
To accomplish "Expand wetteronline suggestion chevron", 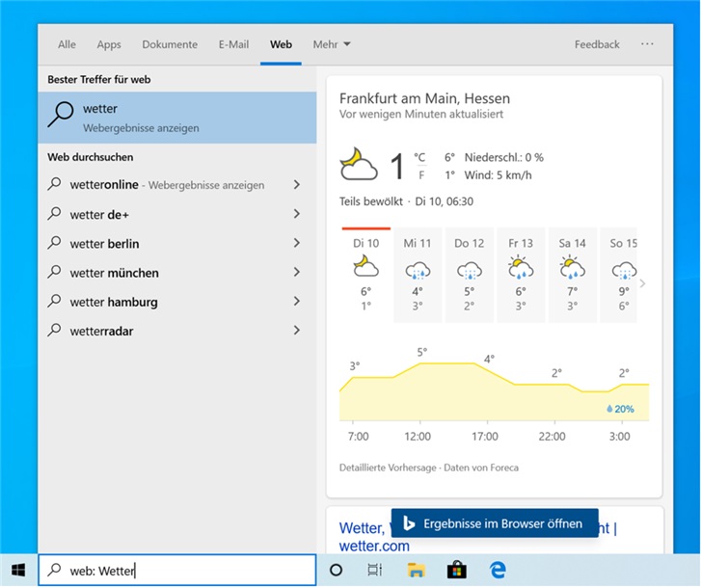I will click(x=296, y=185).
